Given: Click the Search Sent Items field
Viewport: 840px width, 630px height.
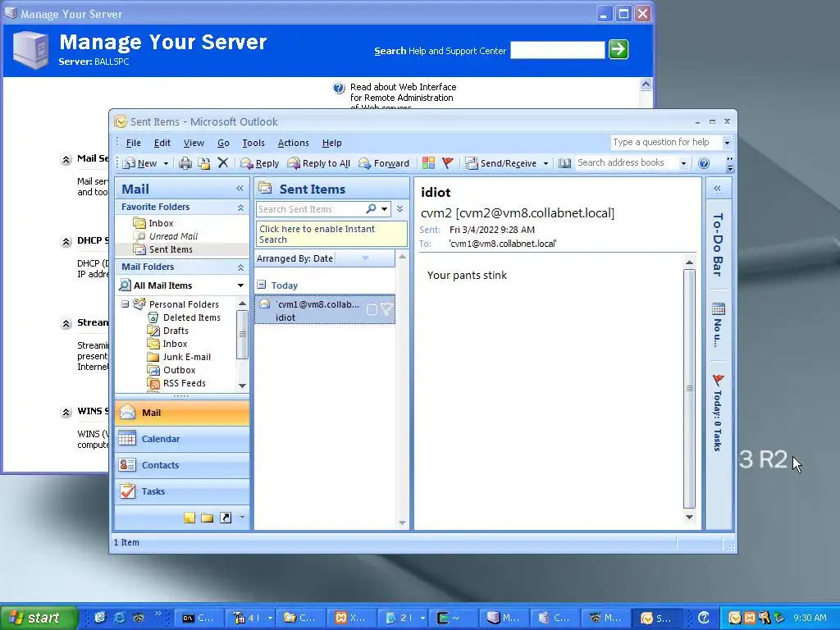Looking at the screenshot, I should point(309,209).
